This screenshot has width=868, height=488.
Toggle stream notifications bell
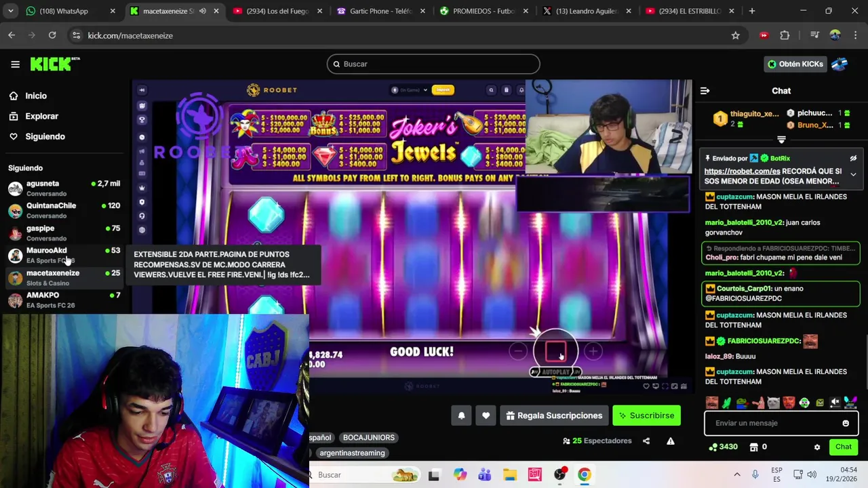click(x=461, y=415)
